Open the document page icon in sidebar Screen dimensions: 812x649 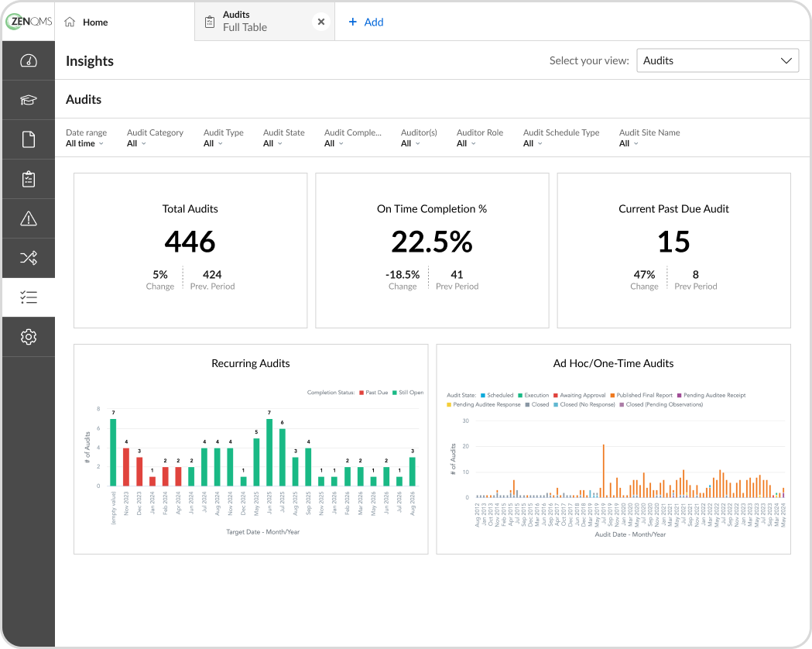coord(28,139)
